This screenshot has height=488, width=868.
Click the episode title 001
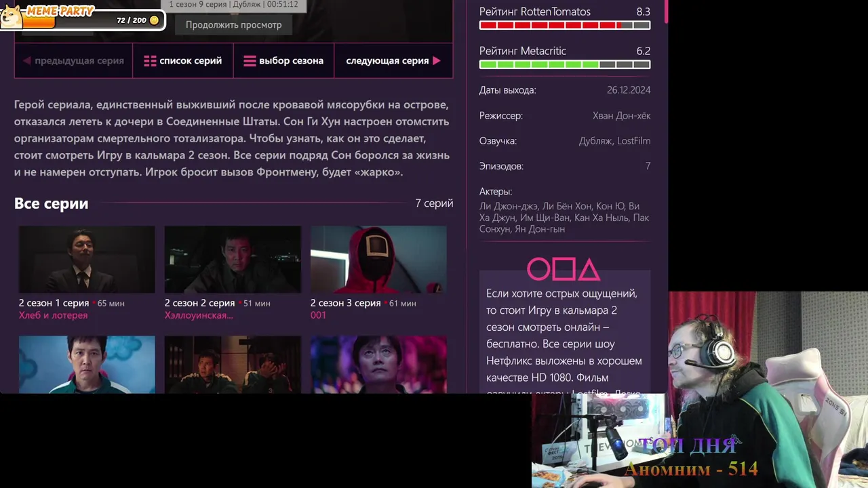coord(318,315)
